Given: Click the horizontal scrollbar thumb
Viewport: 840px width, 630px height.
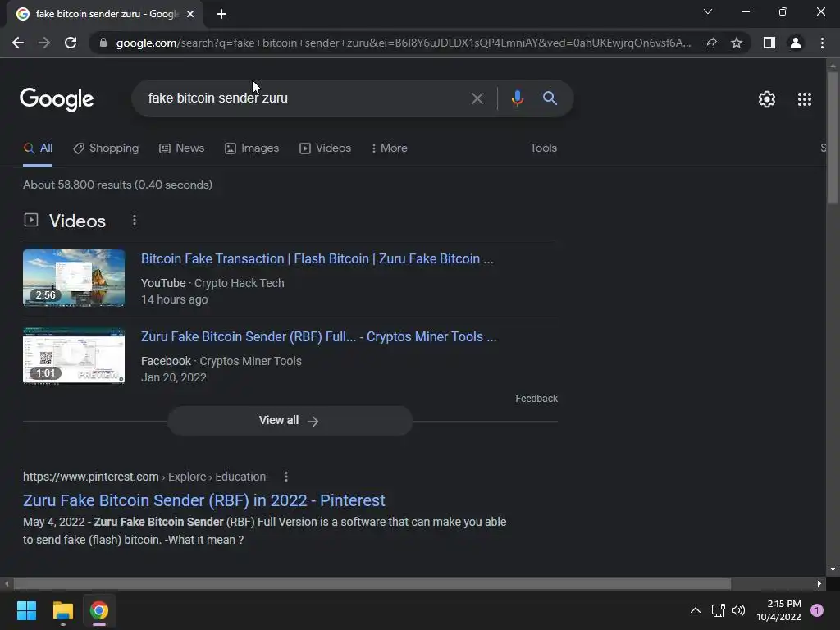Looking at the screenshot, I should click(372, 583).
